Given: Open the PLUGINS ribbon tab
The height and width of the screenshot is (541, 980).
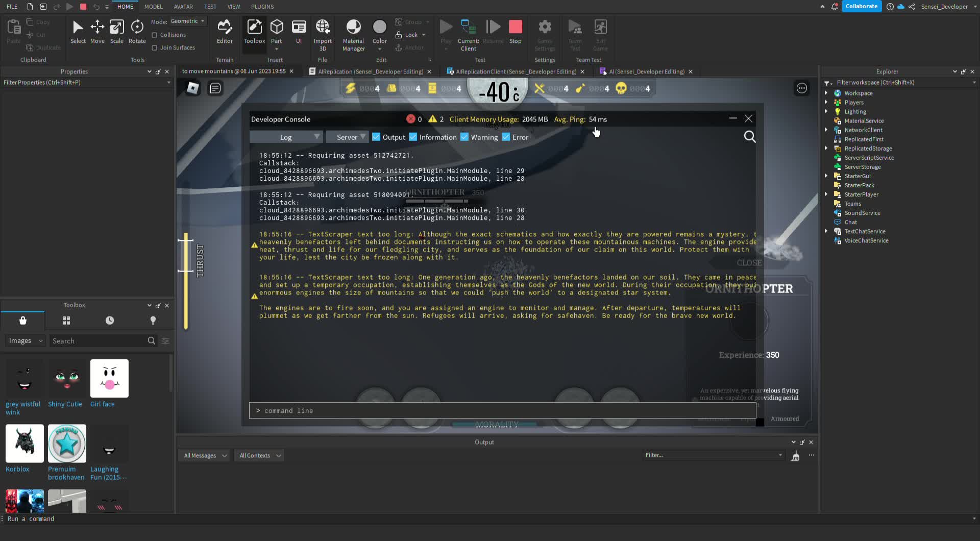Looking at the screenshot, I should [x=262, y=7].
